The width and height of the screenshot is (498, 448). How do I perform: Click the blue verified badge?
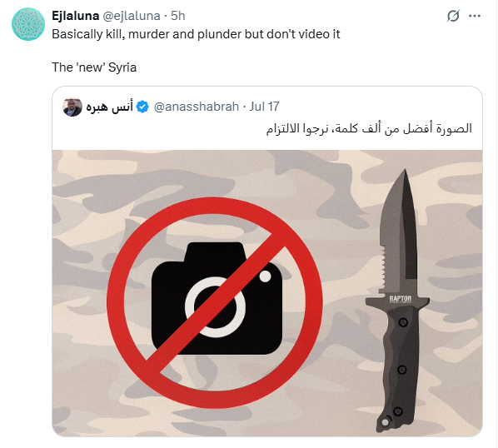pyautogui.click(x=142, y=107)
